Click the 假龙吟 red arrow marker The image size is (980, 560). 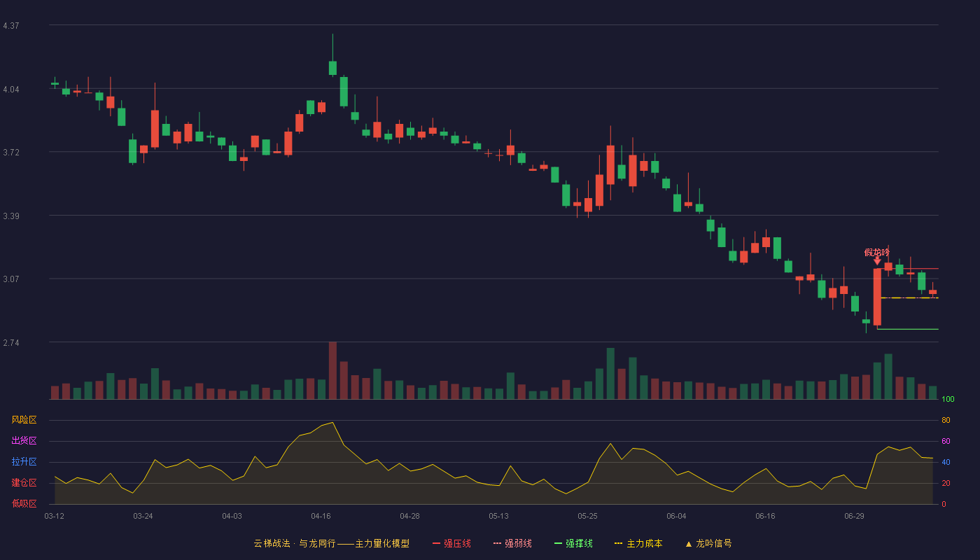point(877,260)
